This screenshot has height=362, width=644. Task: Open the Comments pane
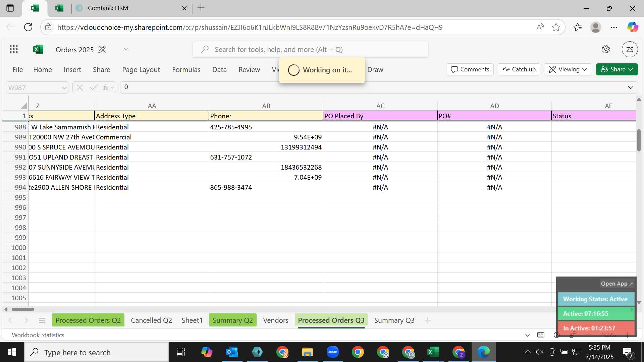pyautogui.click(x=470, y=69)
